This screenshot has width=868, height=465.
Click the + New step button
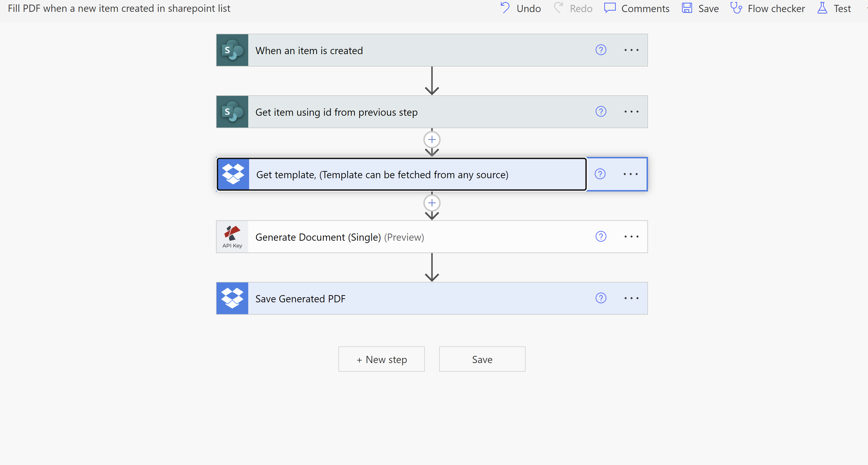coord(381,359)
